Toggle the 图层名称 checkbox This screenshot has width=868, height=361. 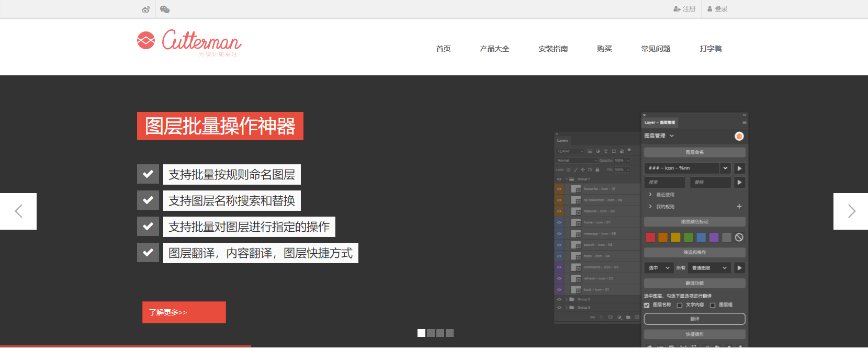coord(647,305)
